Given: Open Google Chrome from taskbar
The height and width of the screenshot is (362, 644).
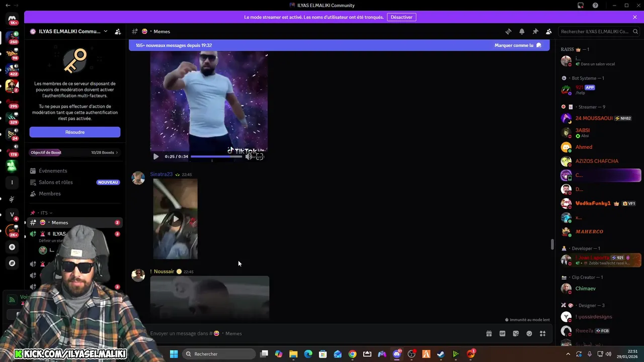Looking at the screenshot, I should coord(352,354).
